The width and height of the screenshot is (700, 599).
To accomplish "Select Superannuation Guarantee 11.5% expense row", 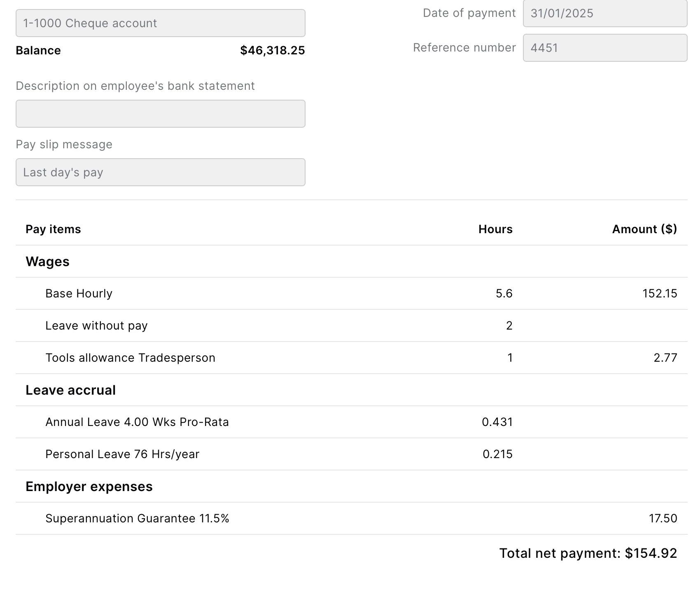I will 137,518.
